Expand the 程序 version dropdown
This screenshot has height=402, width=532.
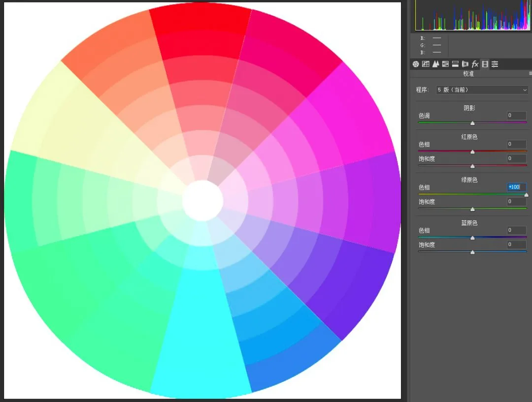coord(482,90)
